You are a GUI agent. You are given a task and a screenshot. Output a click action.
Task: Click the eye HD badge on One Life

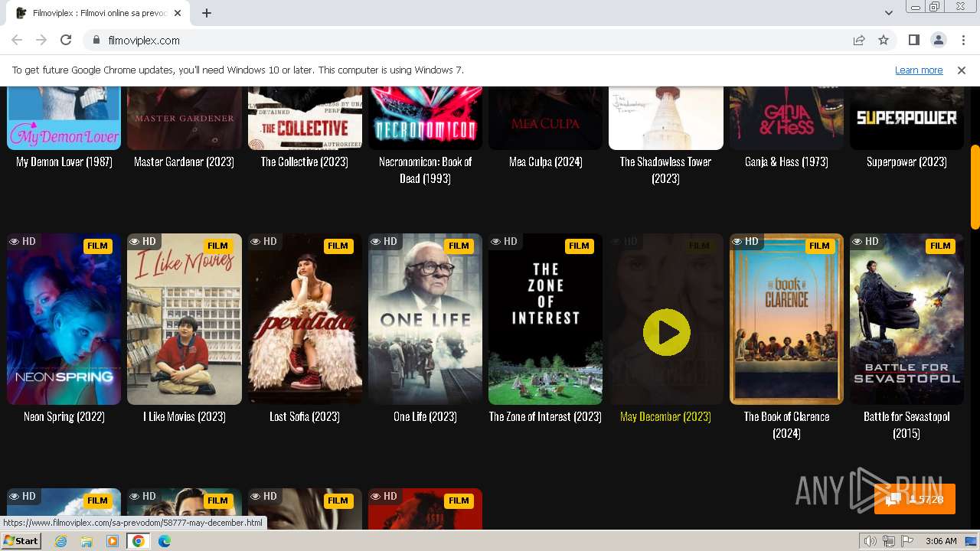click(384, 241)
